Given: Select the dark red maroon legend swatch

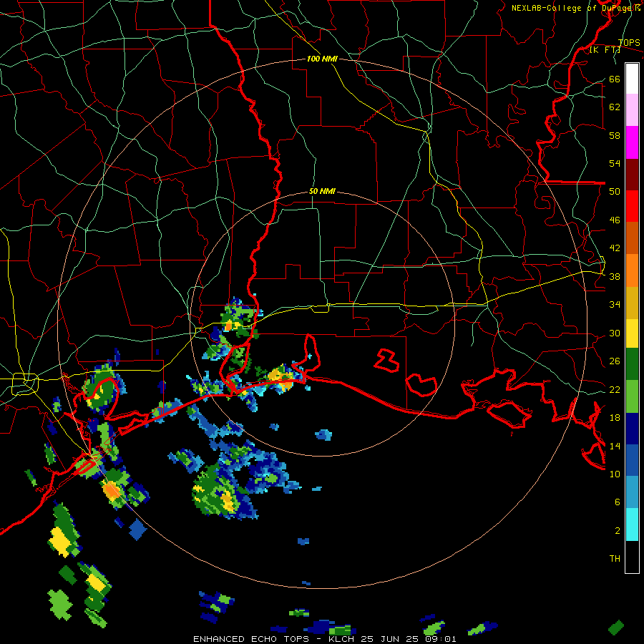Looking at the screenshot, I should pos(632,174).
